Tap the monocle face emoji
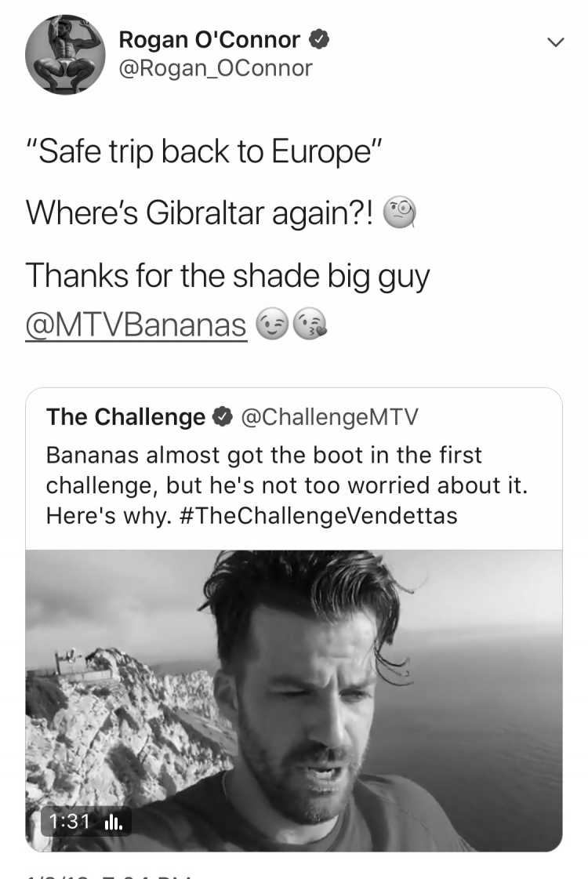This screenshot has width=588, height=879. [x=399, y=212]
